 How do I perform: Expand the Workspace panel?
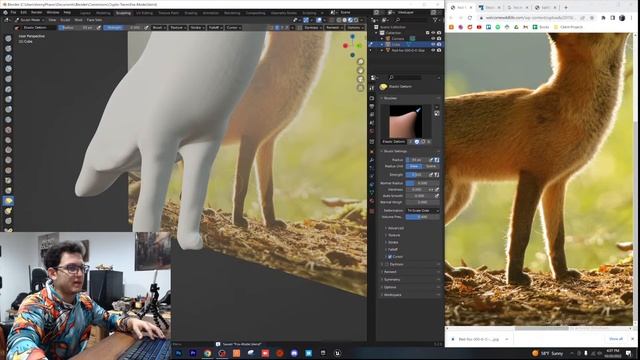(392, 295)
